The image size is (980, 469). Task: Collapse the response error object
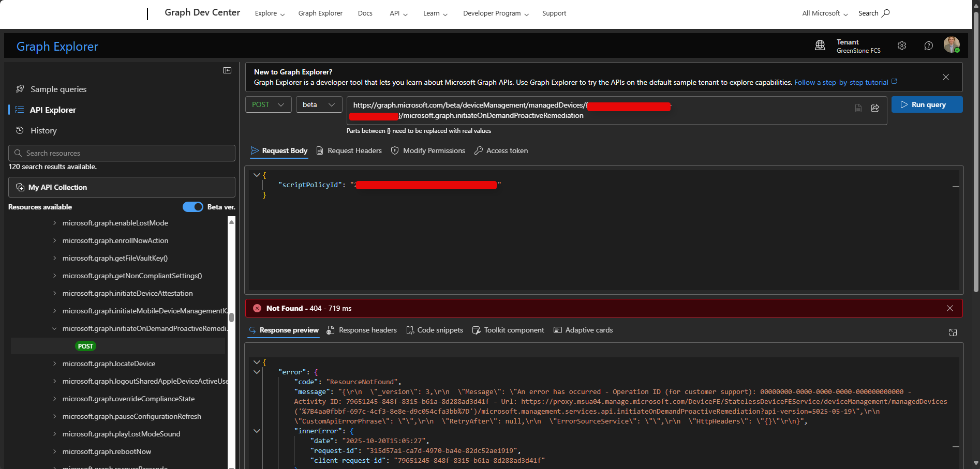click(x=257, y=372)
